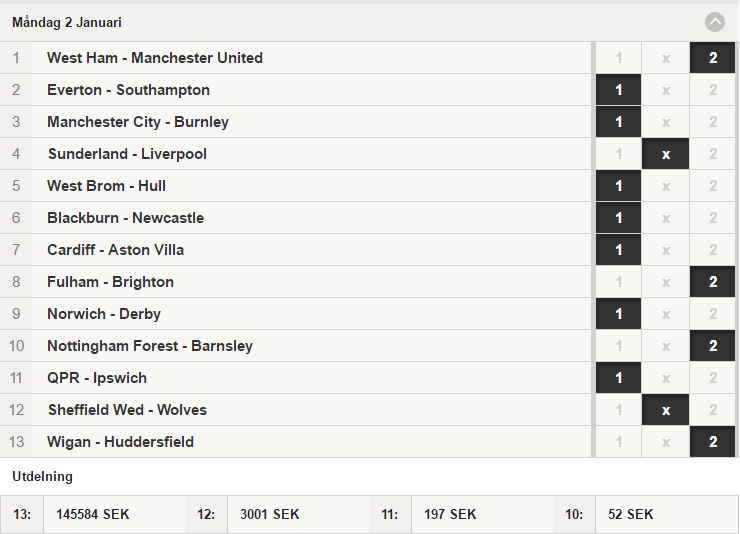Click the West Ham - Manchester United match

pos(155,58)
